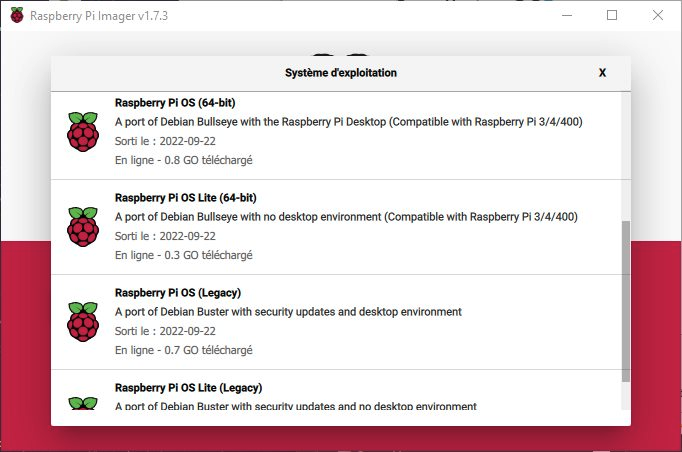This screenshot has width=682, height=452.
Task: Click the 'Système d'exploitation' dialog heading
Action: [x=341, y=73]
